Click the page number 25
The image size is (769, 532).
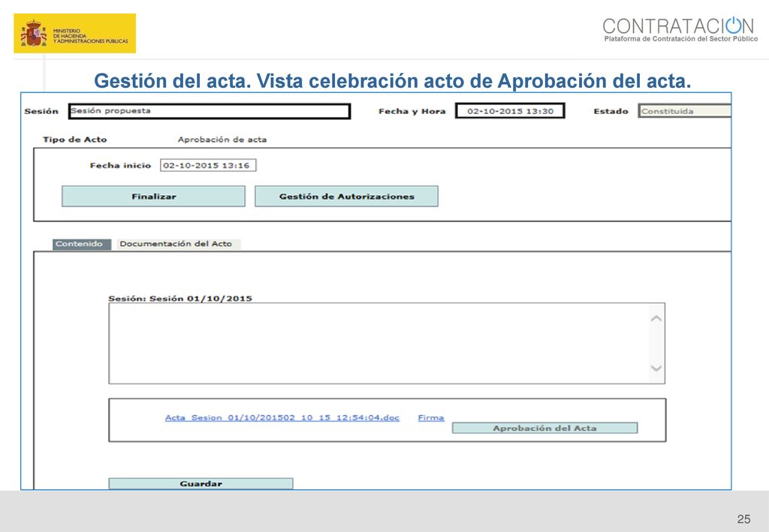(743, 518)
